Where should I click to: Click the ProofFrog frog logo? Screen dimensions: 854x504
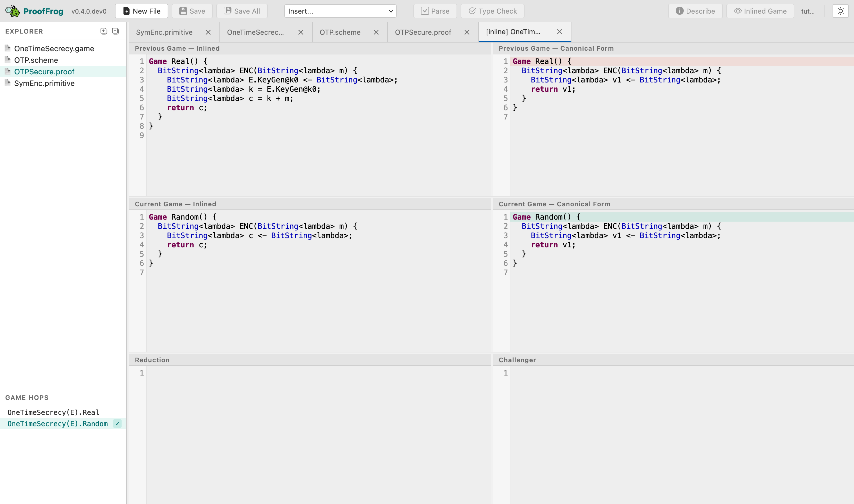pos(12,11)
